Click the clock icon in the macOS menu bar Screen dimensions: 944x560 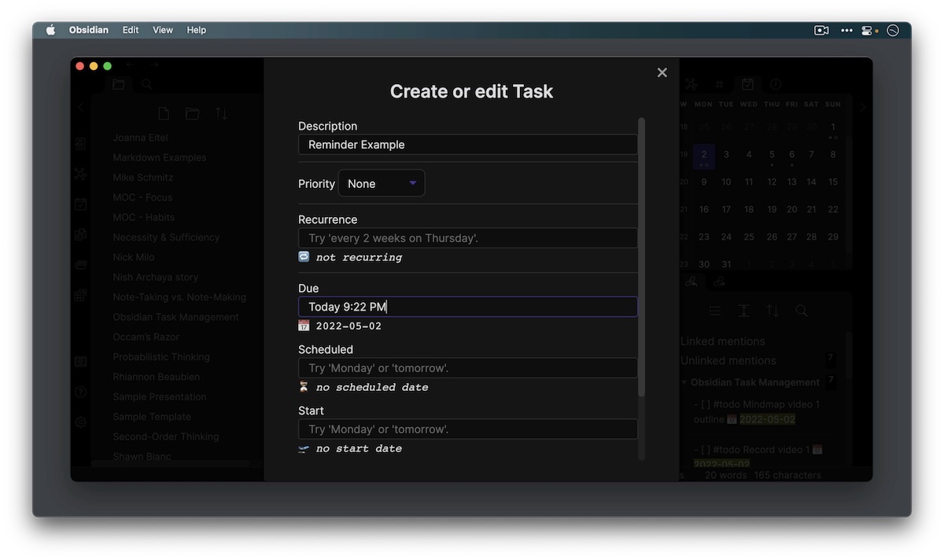pyautogui.click(x=893, y=30)
